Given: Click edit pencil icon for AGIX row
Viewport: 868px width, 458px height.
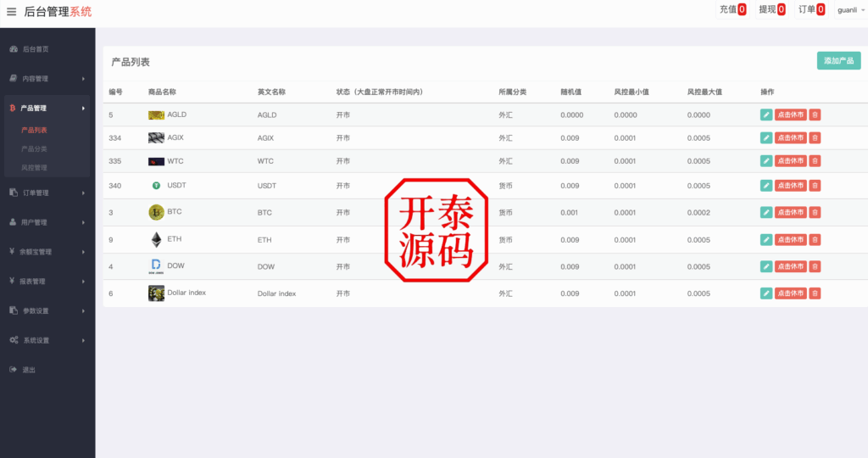Looking at the screenshot, I should pos(766,138).
